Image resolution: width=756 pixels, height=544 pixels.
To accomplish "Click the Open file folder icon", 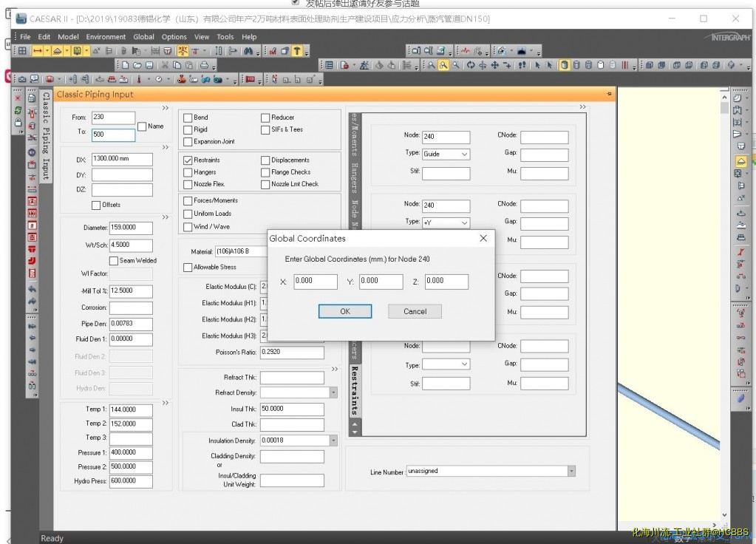I will [x=137, y=65].
